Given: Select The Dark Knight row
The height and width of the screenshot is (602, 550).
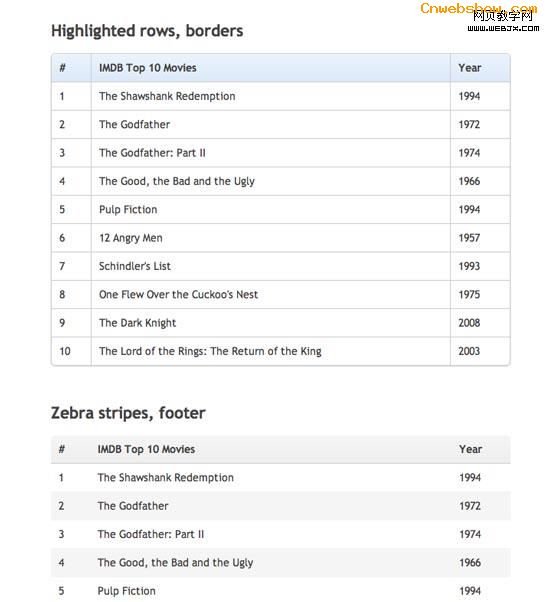Looking at the screenshot, I should coord(281,323).
